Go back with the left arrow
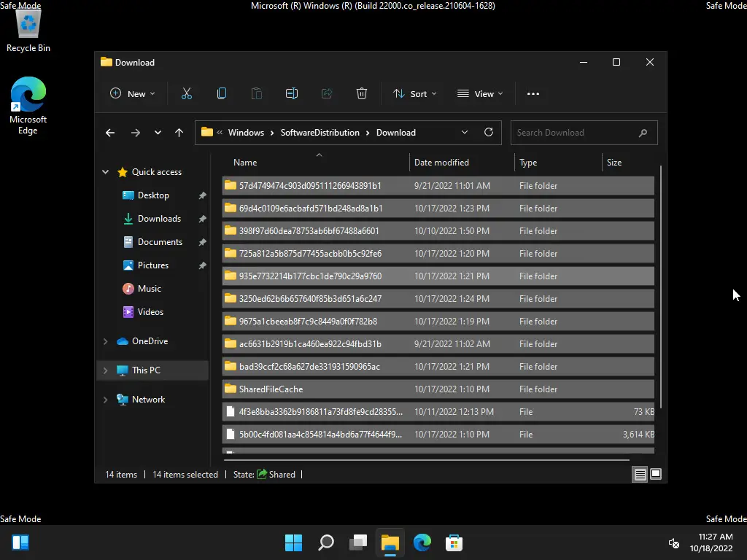The height and width of the screenshot is (560, 747). tap(110, 133)
